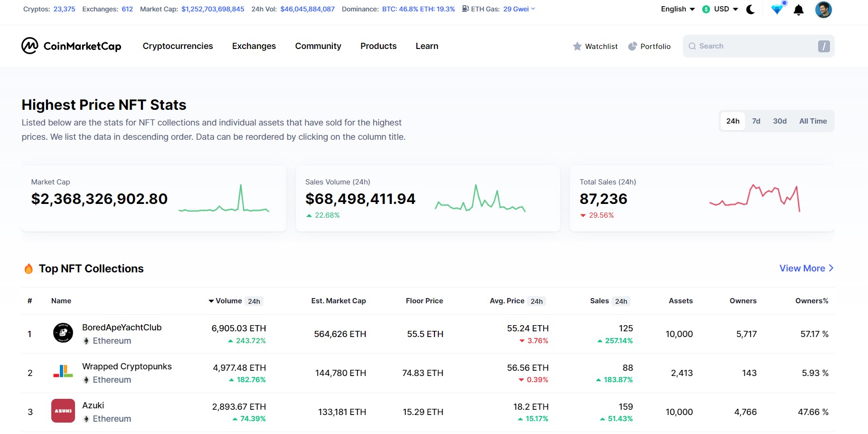Screen dimensions: 868x434
Task: Click Ethereum icon under Wrapped Cryptopunks
Action: (86, 380)
